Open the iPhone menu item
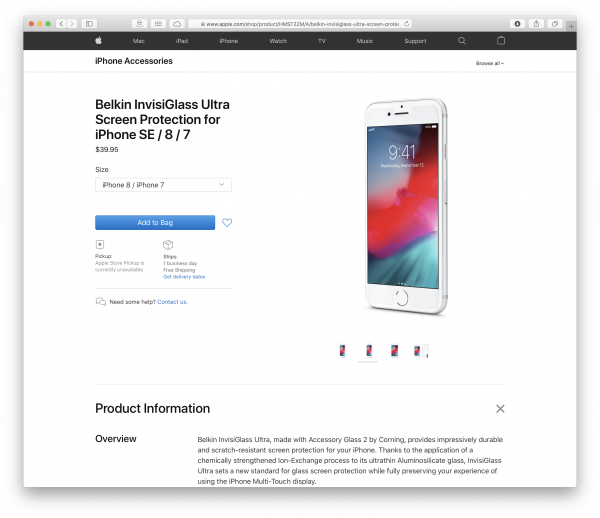 click(x=229, y=41)
